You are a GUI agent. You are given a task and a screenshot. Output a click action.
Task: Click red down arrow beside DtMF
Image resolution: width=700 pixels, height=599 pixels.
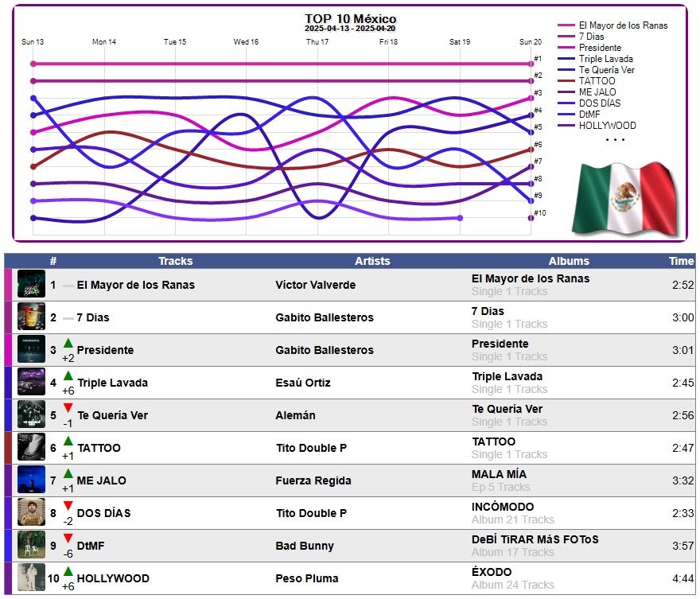(68, 539)
